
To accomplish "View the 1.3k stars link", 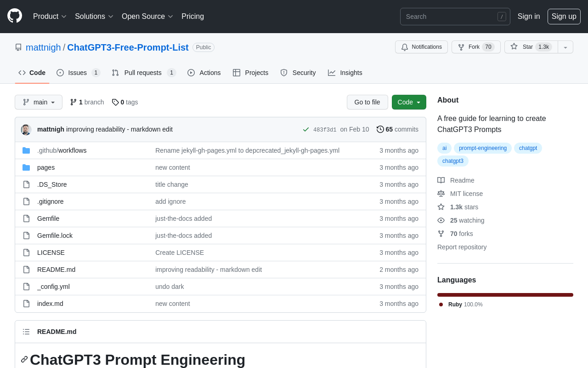I will [x=458, y=207].
